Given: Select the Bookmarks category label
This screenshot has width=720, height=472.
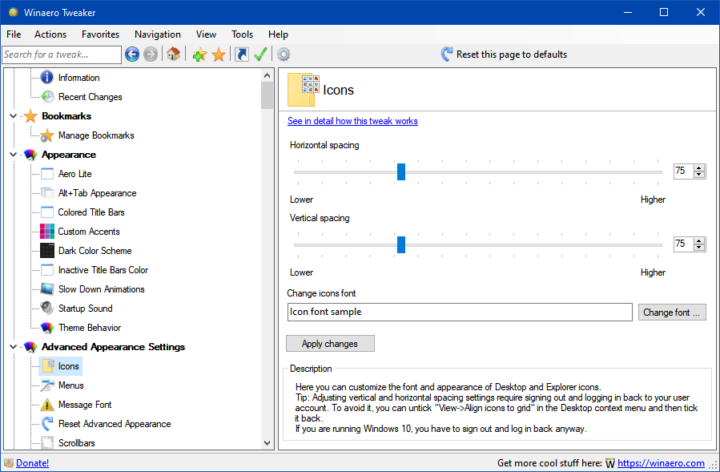Looking at the screenshot, I should 67,116.
